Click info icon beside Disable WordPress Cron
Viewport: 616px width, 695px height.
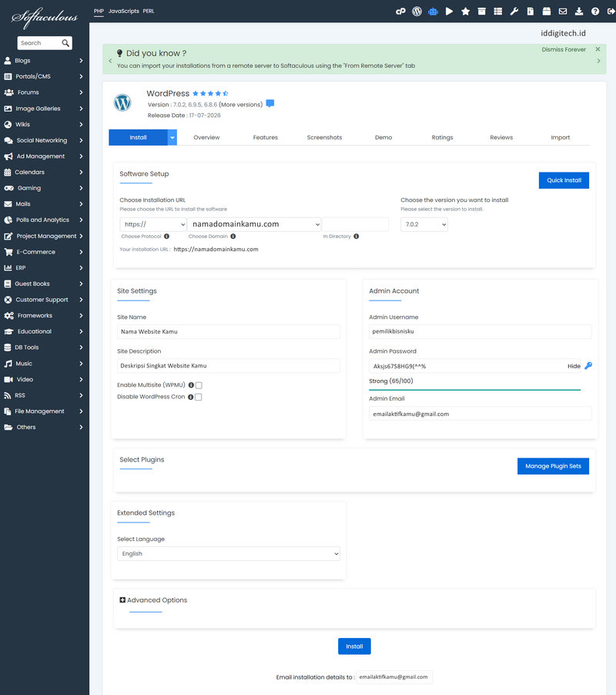point(190,397)
